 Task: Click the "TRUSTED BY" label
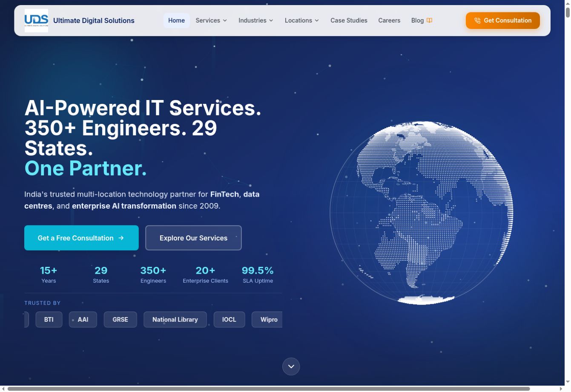42,303
